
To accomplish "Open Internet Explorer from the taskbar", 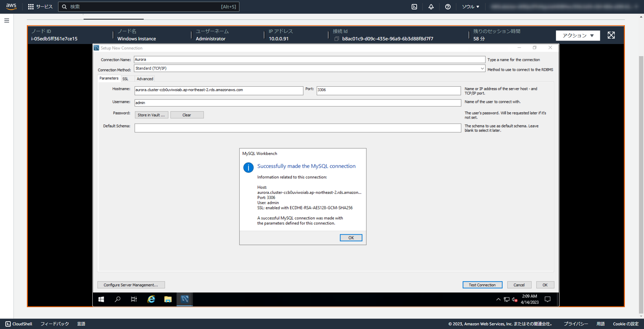I will click(x=151, y=299).
